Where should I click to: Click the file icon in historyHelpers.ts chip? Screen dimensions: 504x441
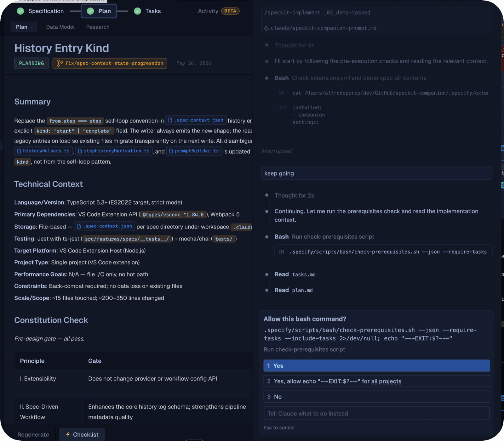(19, 151)
